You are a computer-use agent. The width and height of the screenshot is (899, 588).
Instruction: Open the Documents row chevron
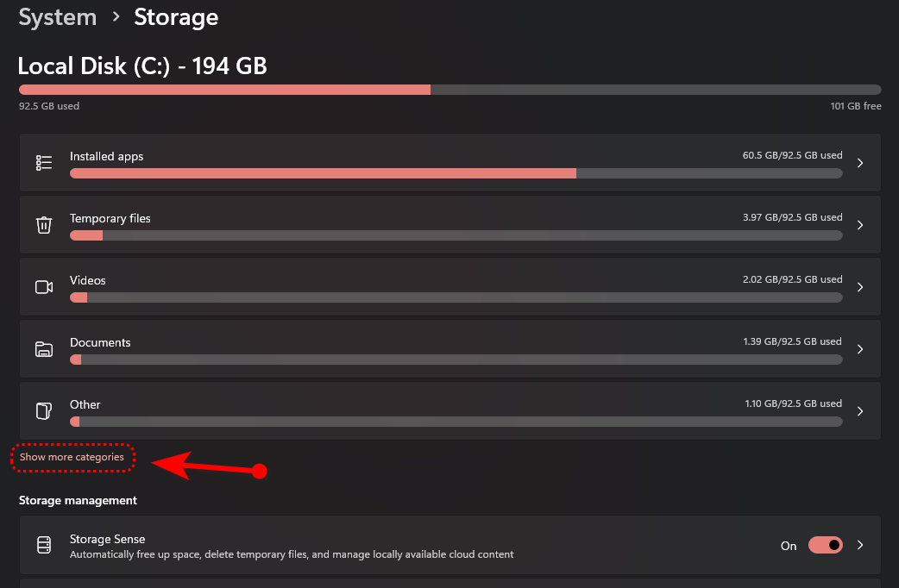[860, 349]
